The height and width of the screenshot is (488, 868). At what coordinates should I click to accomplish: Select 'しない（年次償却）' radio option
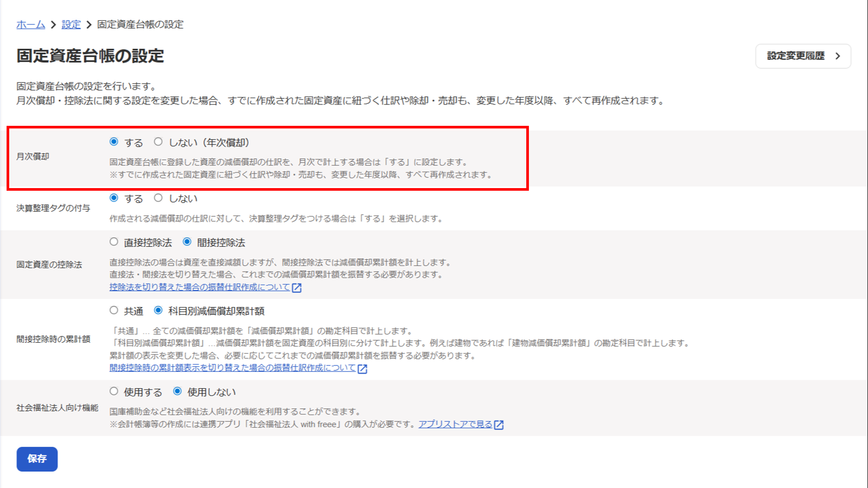click(158, 142)
